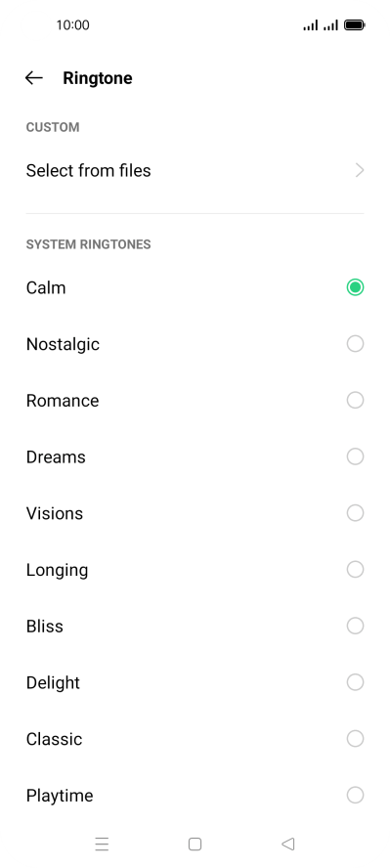Image resolution: width=390 pixels, height=868 pixels.
Task: Open Select from files option
Action: pos(195,170)
